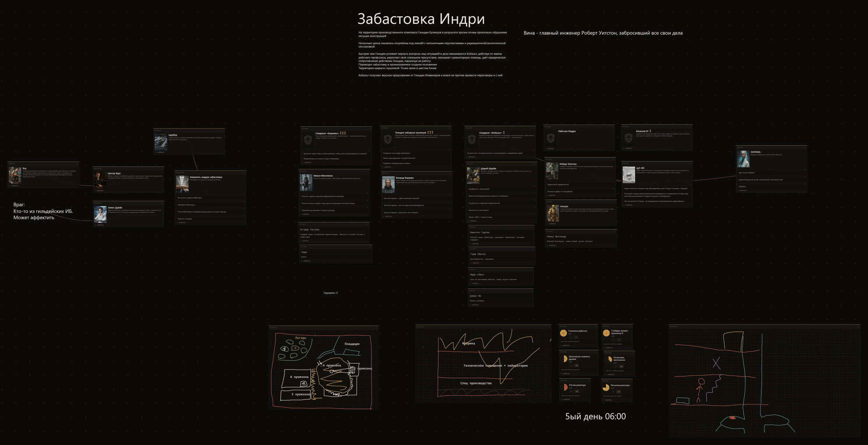This screenshot has width=868, height=445.
Task: Click the Синдикат «Борнико» faction shield emblem
Action: [308, 140]
